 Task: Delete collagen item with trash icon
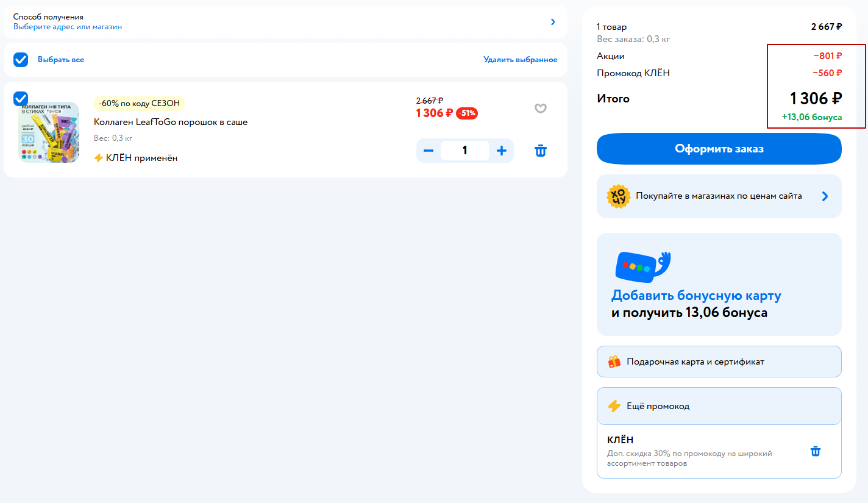point(540,151)
